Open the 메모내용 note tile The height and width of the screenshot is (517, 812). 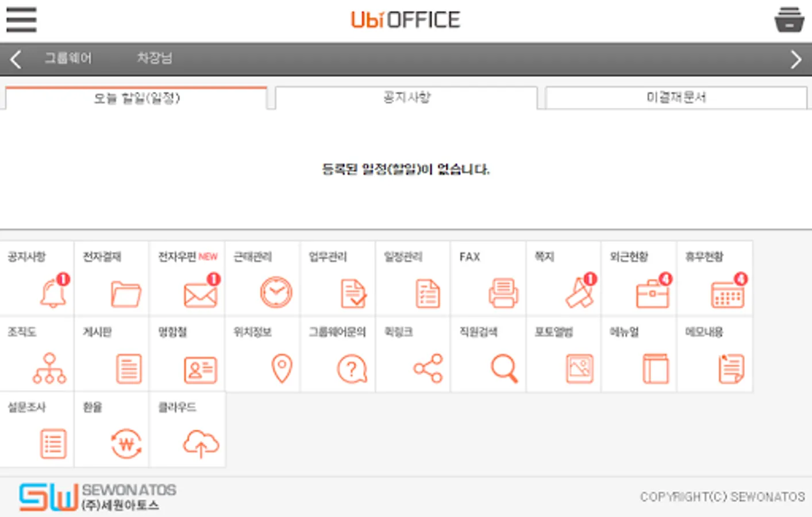tap(714, 354)
